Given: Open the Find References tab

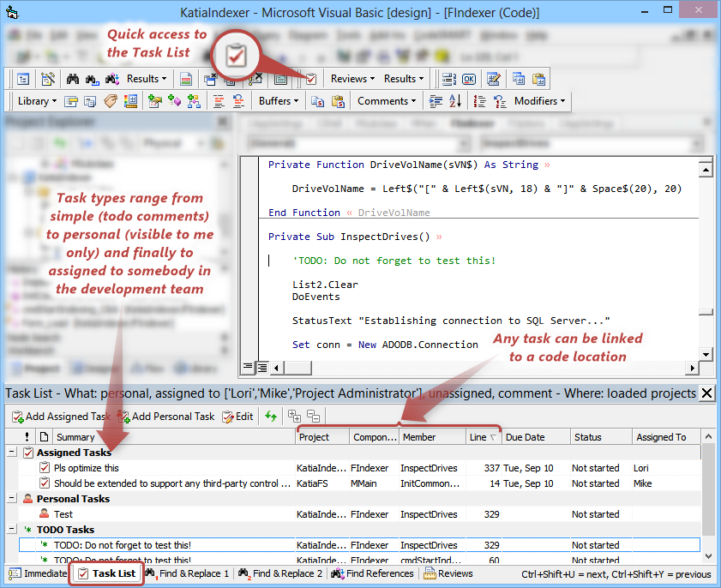Looking at the screenshot, I should 372,573.
